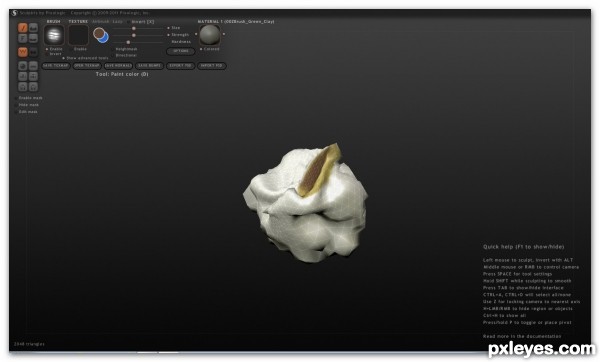600x362 pixels.
Task: Adjust the Size slider handle
Action: pos(134,28)
